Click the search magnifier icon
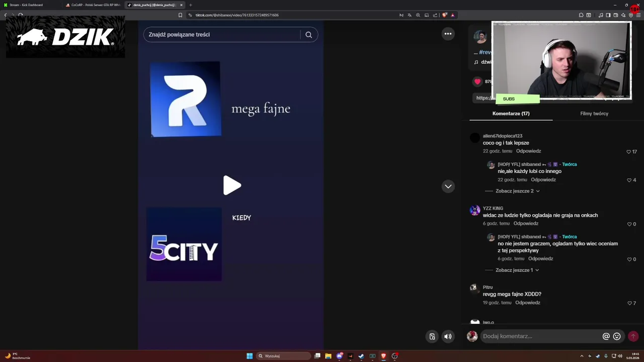Screen dimensions: 644x362 [309, 35]
